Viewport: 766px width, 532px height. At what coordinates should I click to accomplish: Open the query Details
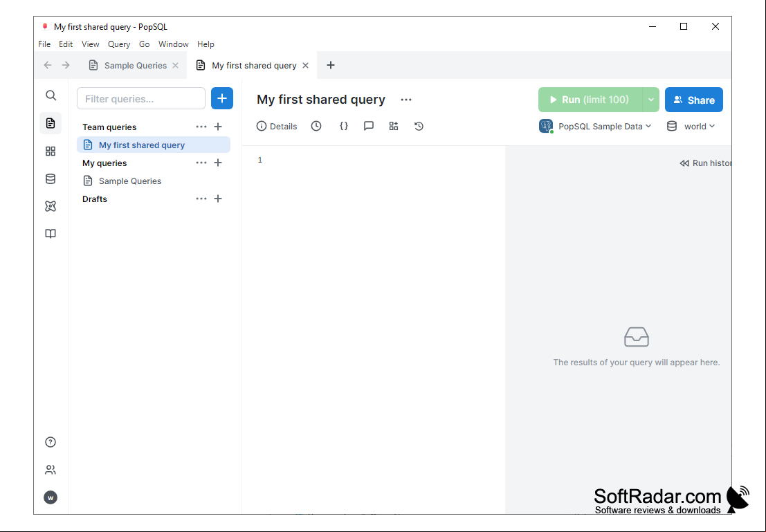(277, 126)
